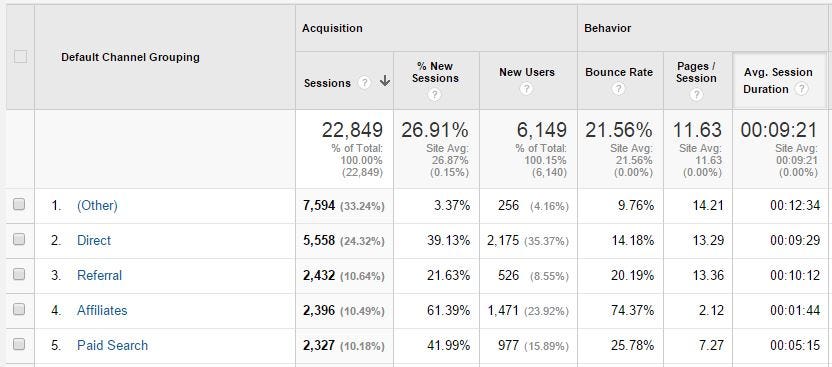
Task: Click the Sessions help question mark icon
Action: (364, 83)
